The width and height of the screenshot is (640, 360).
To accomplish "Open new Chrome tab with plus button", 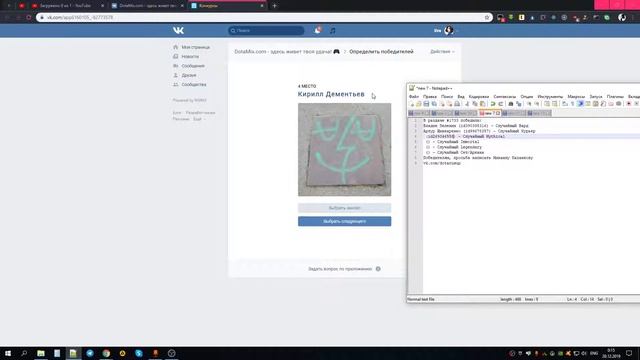I will 274,6.
